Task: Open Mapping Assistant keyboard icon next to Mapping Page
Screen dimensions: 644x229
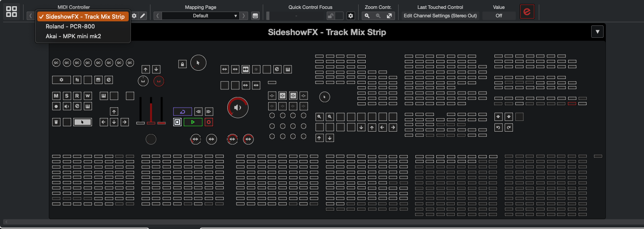Action: tap(255, 16)
